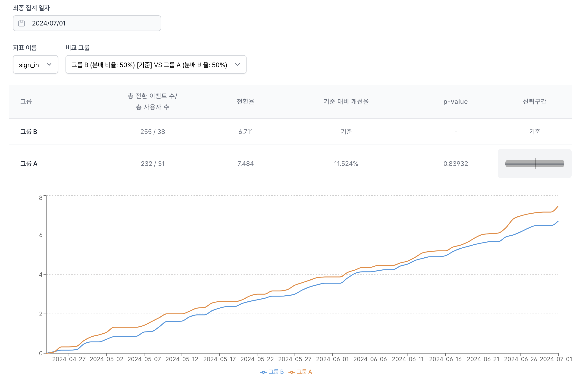Click the calendar icon in date field

[22, 23]
